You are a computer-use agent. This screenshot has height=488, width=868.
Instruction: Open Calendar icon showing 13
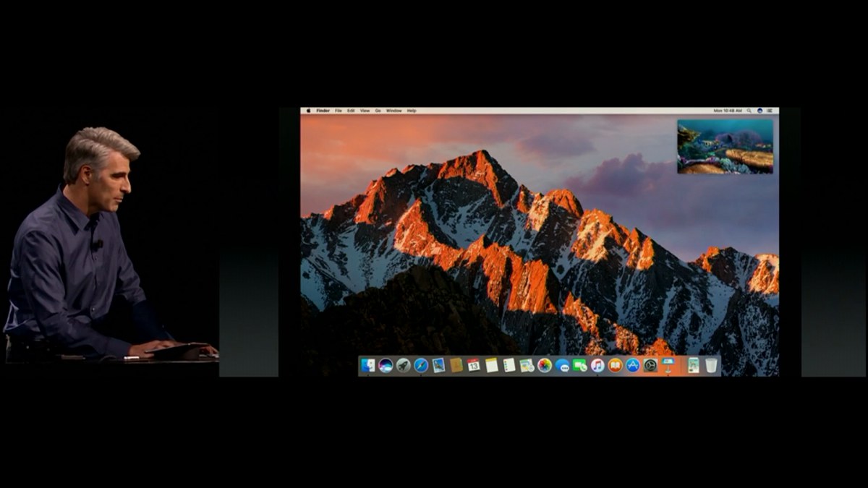pyautogui.click(x=474, y=365)
